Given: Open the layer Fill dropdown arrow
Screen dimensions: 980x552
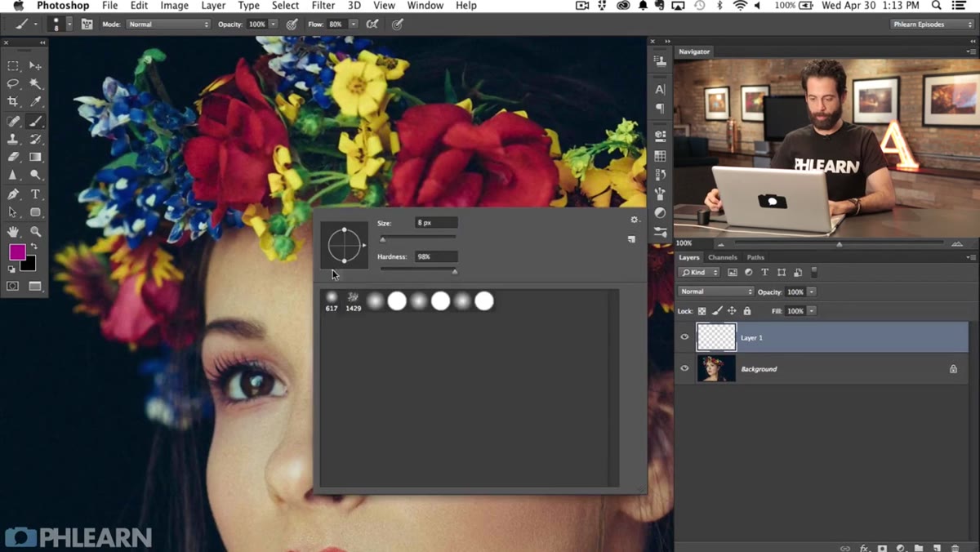Looking at the screenshot, I should point(811,311).
